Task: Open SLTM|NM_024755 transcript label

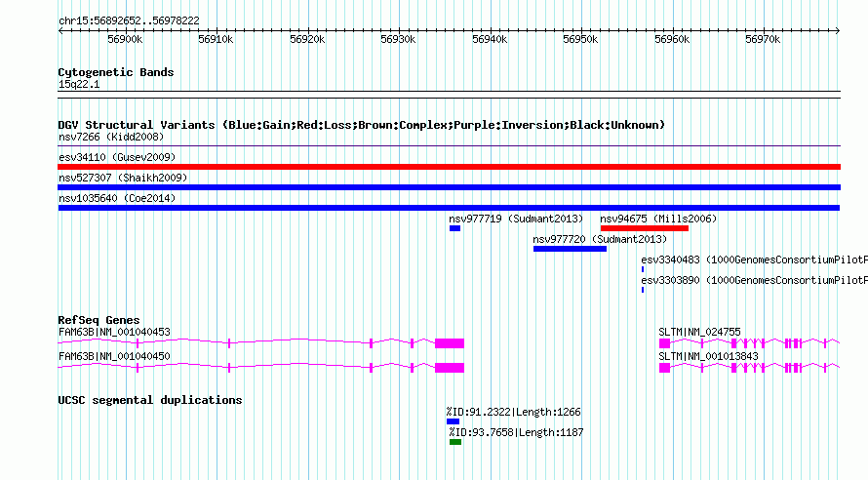Action: coord(699,332)
